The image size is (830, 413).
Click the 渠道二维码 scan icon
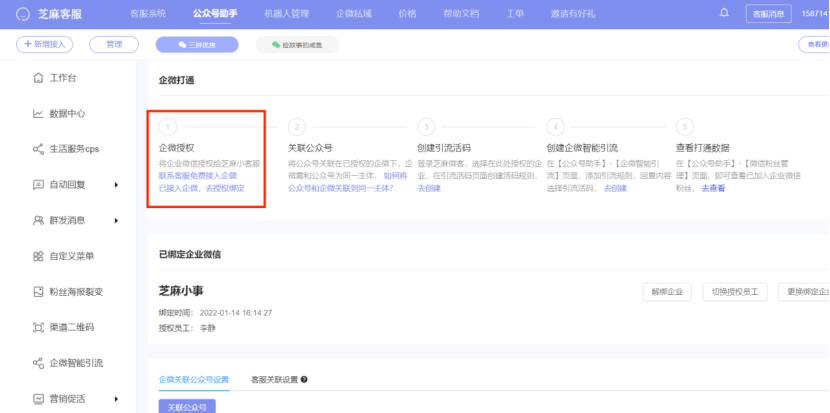(x=38, y=327)
